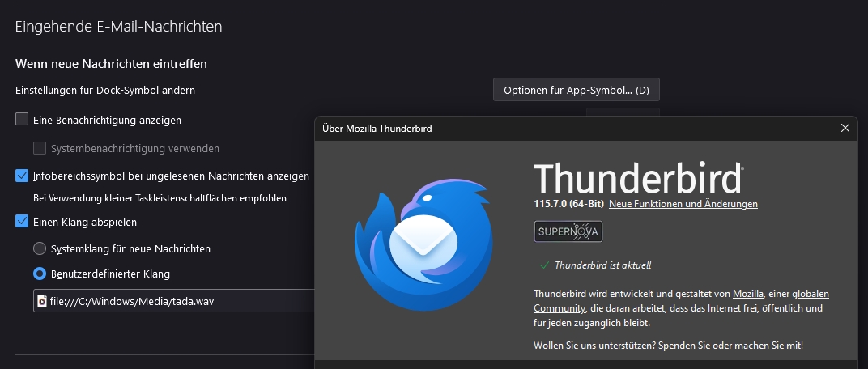This screenshot has width=868, height=369.
Task: Click the large Thunderbird wordmark
Action: click(639, 178)
